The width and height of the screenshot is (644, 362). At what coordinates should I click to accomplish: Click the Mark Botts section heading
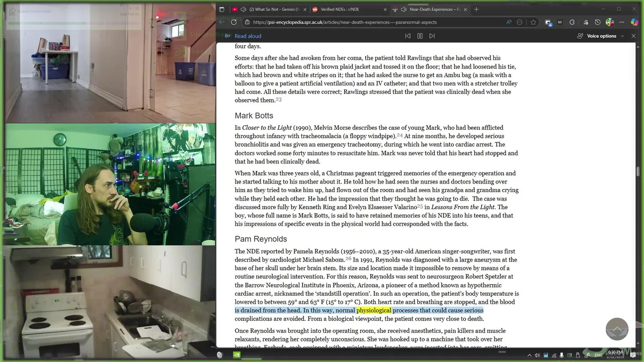(x=254, y=116)
